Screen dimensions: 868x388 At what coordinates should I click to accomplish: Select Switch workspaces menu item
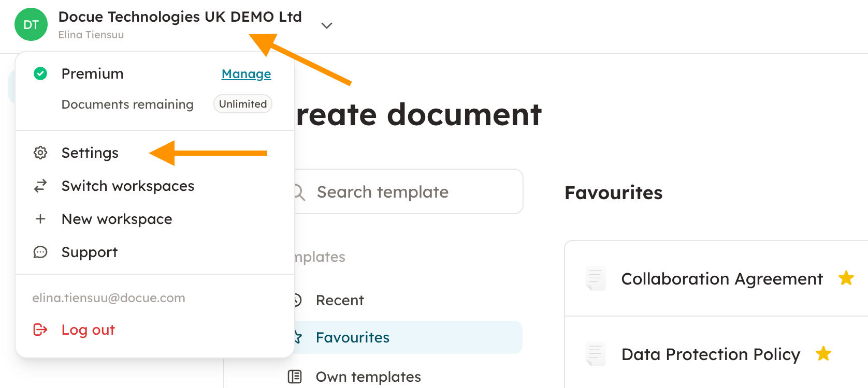pos(128,186)
